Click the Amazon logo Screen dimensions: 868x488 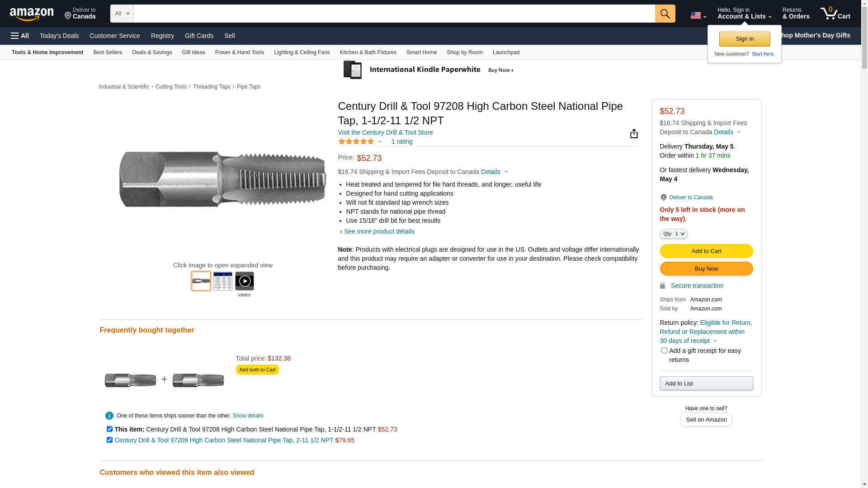point(32,14)
